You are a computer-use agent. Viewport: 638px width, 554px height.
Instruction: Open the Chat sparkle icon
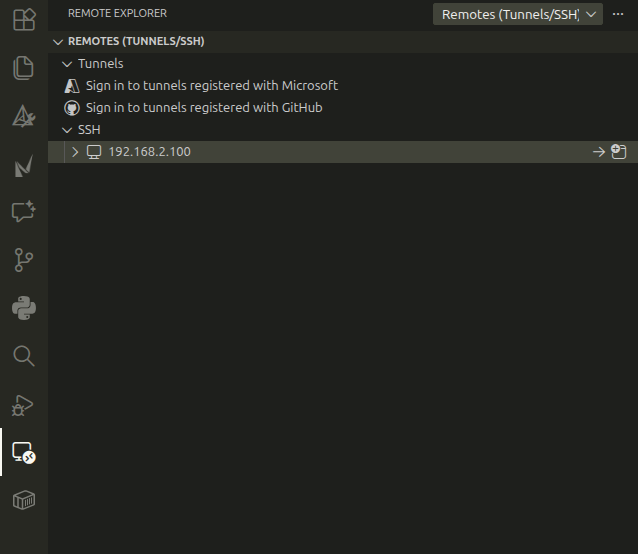pos(23,212)
